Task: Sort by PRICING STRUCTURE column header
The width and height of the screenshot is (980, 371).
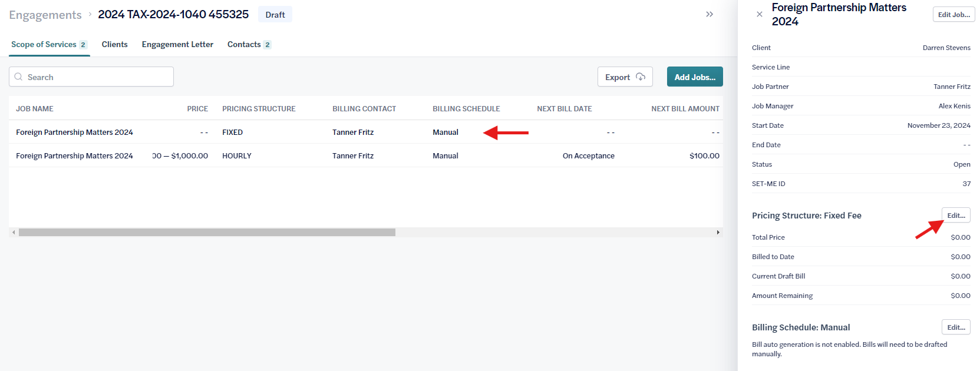Action: (259, 109)
